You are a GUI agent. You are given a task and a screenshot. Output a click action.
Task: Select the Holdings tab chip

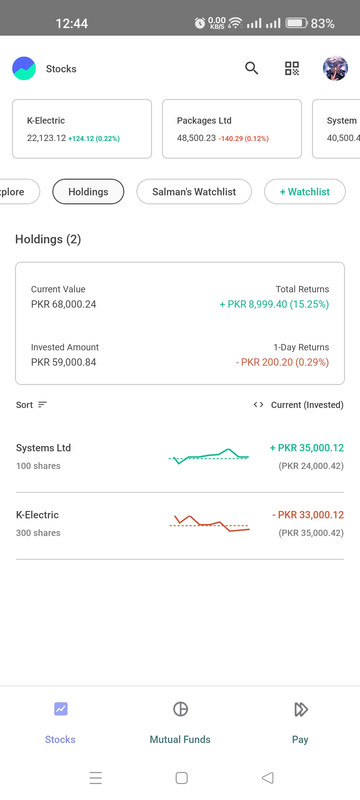click(88, 192)
